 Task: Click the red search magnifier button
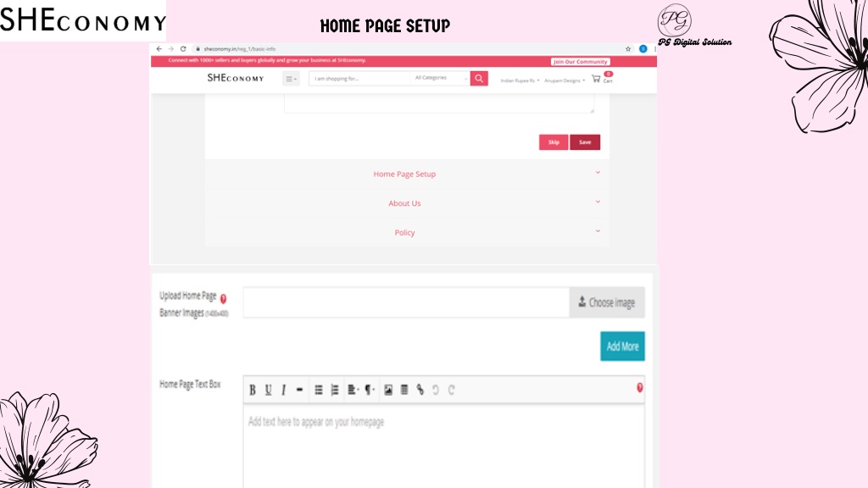[480, 79]
